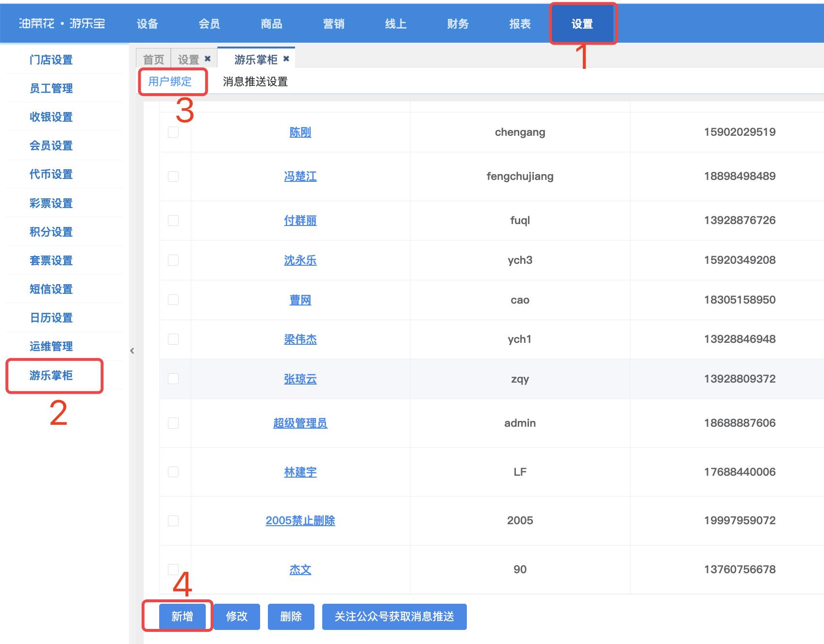This screenshot has height=644, width=824.
Task: Select the 设置 top menu
Action: (x=582, y=24)
